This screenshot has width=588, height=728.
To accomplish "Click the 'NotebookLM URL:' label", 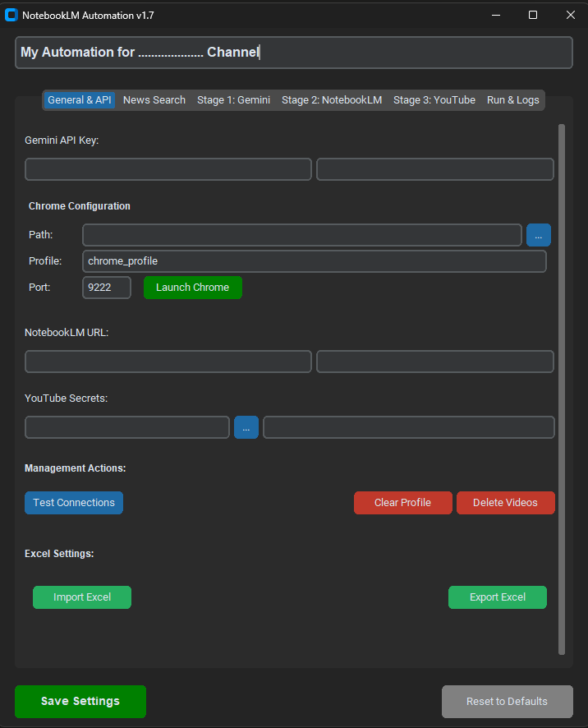I will tap(67, 333).
